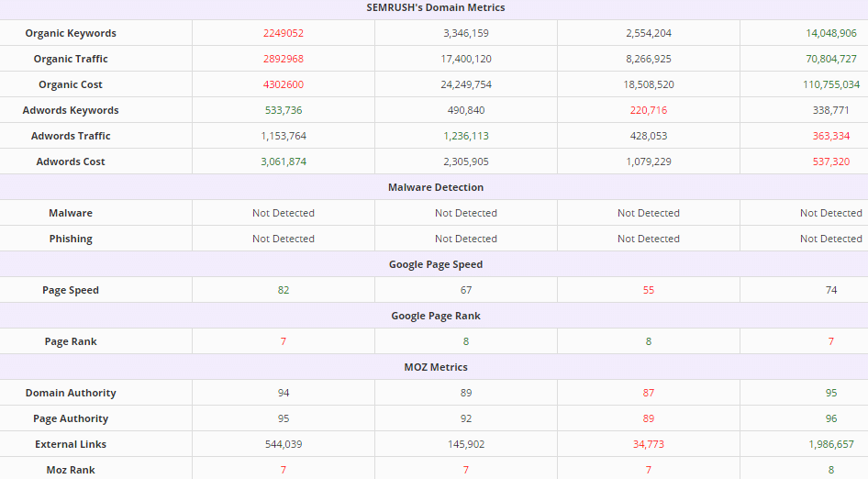This screenshot has height=479, width=868.
Task: Click the red Page Speed score 55
Action: 649,290
